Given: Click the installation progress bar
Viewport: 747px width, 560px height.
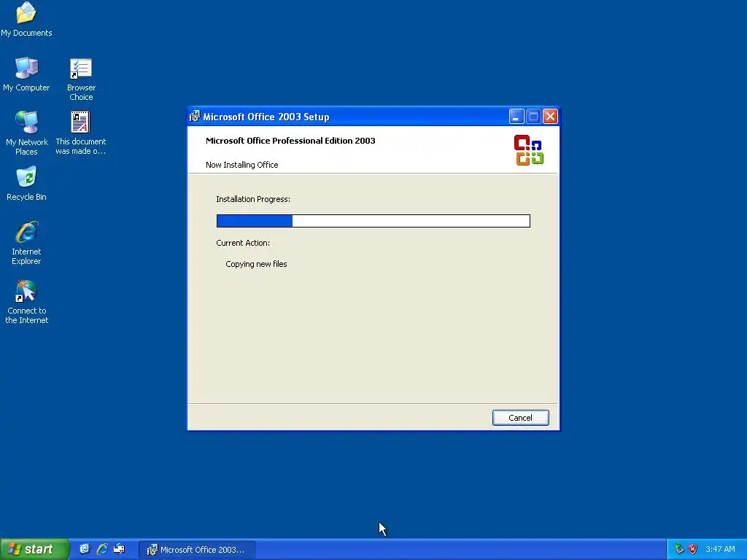Looking at the screenshot, I should click(373, 220).
